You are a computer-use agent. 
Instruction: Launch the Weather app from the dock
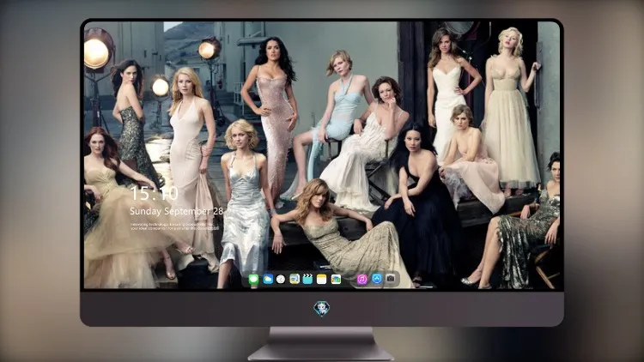pos(268,280)
